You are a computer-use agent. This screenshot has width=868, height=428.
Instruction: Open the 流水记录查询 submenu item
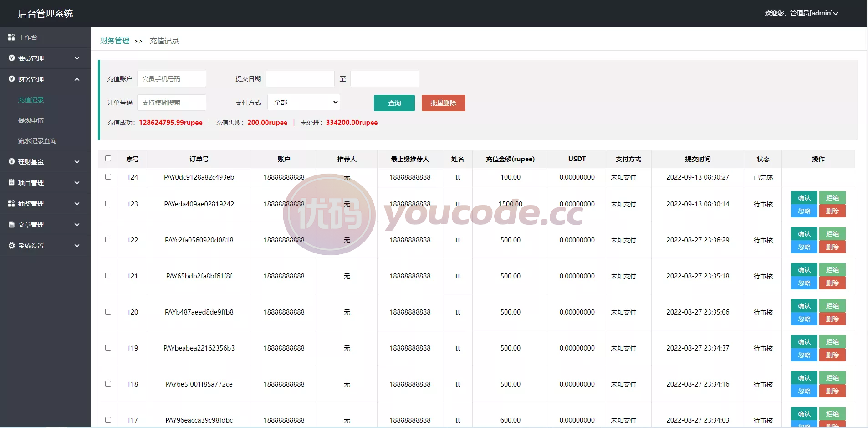[37, 141]
